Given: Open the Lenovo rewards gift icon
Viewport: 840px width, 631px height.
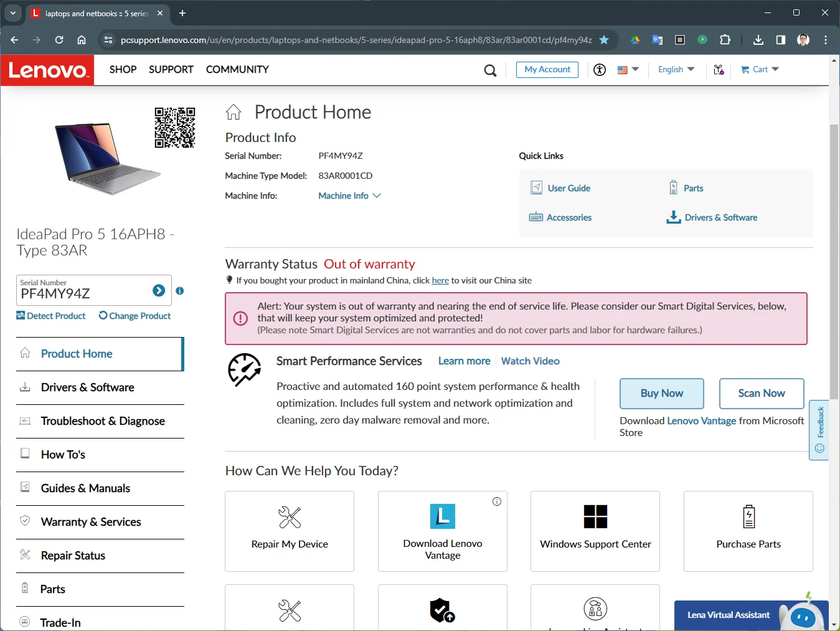Looking at the screenshot, I should [719, 70].
